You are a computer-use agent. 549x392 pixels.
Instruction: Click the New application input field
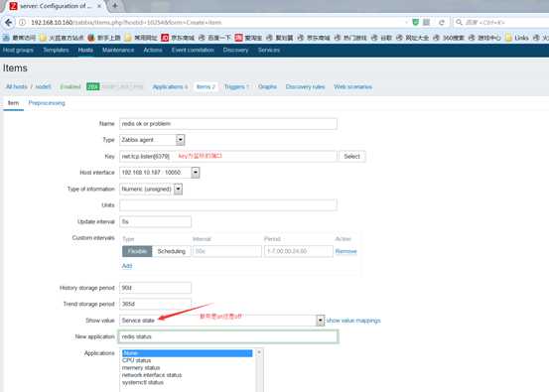pyautogui.click(x=228, y=336)
